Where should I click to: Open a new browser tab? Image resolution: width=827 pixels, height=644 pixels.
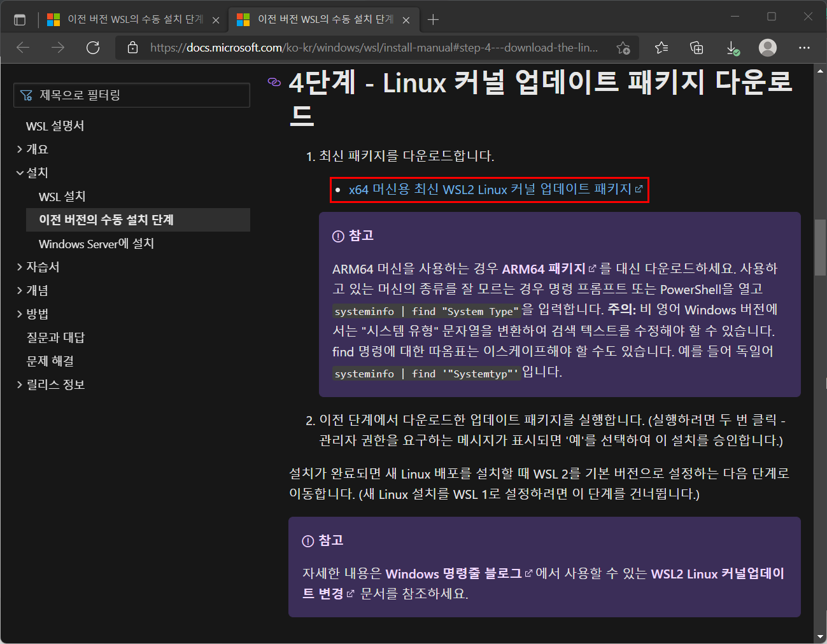pos(433,20)
